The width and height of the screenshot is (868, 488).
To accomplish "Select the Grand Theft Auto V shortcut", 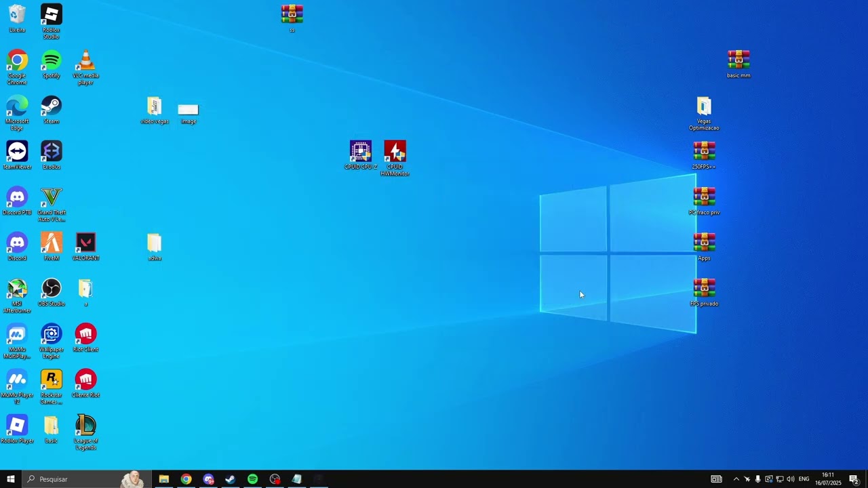I will [x=52, y=204].
